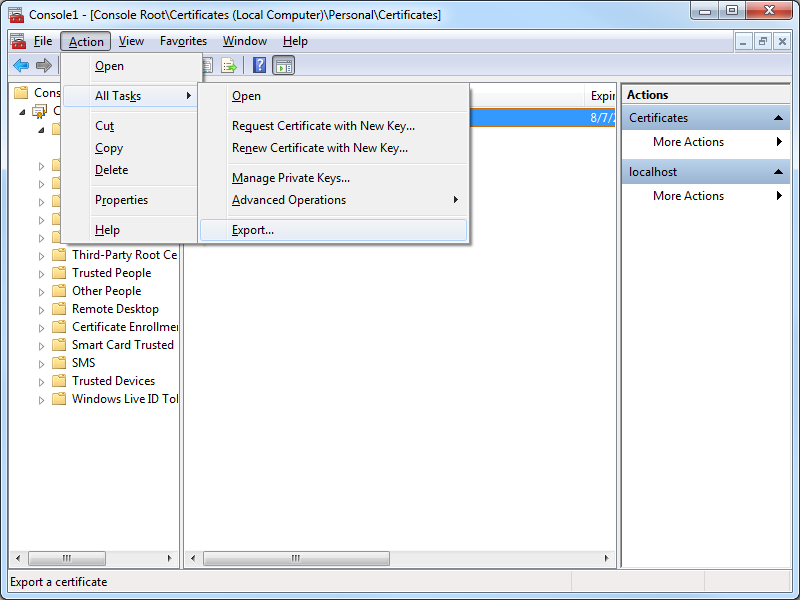Toggle the Show/Hide Action Pane icon
Viewport: 800px width, 600px height.
coord(284,66)
